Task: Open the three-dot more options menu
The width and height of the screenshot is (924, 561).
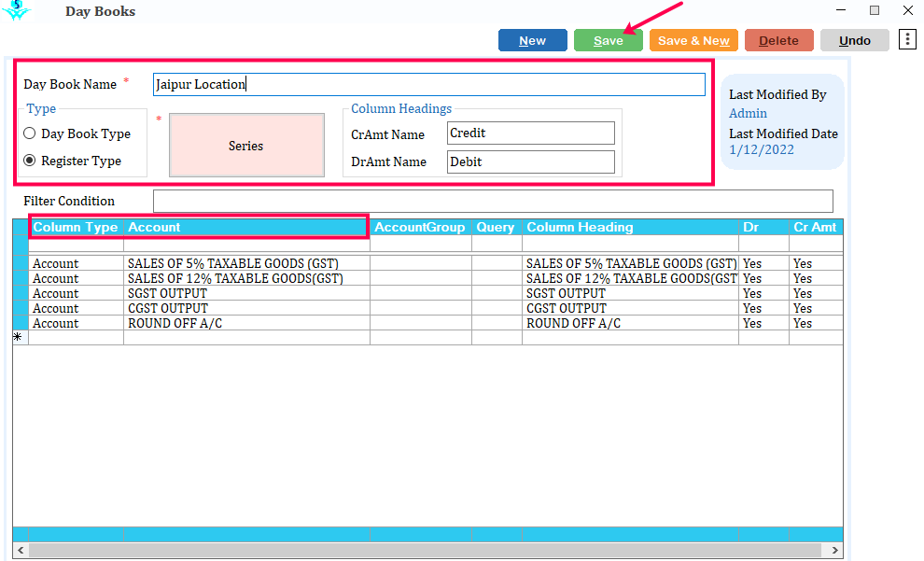Action: 907,39
